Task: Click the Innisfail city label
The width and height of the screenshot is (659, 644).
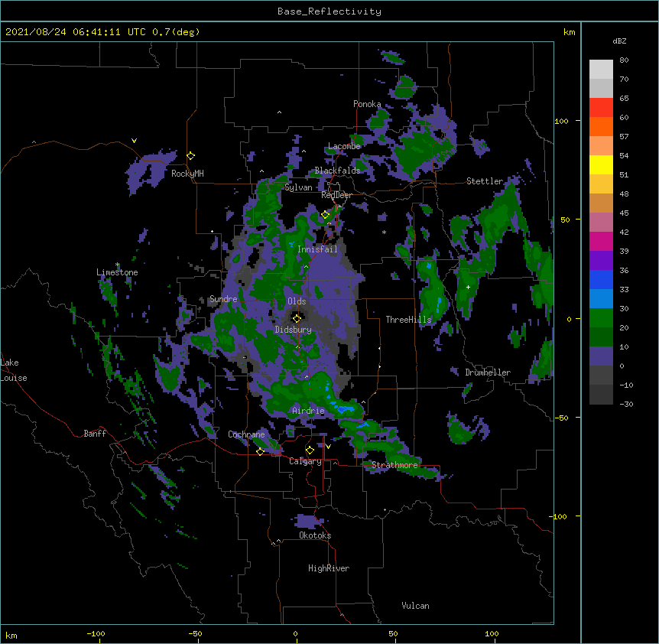Action: tap(317, 249)
